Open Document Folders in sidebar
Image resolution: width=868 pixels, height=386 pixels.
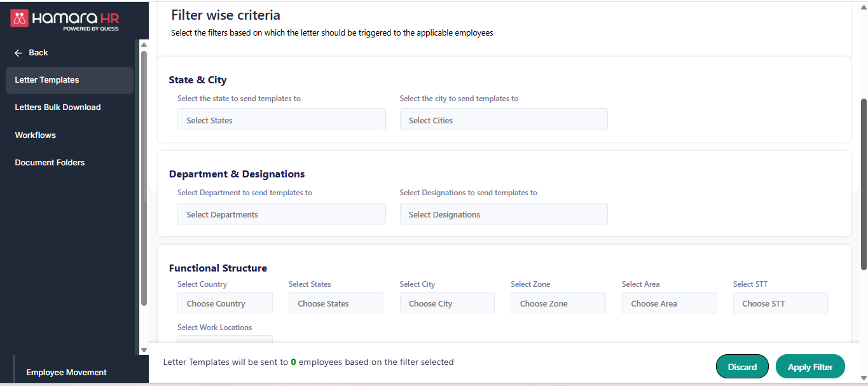coord(50,163)
